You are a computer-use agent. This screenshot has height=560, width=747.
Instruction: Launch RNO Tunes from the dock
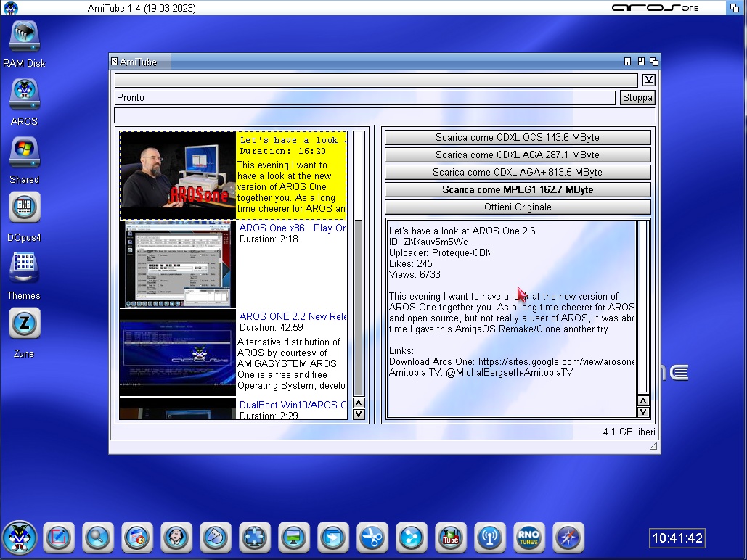tap(528, 538)
